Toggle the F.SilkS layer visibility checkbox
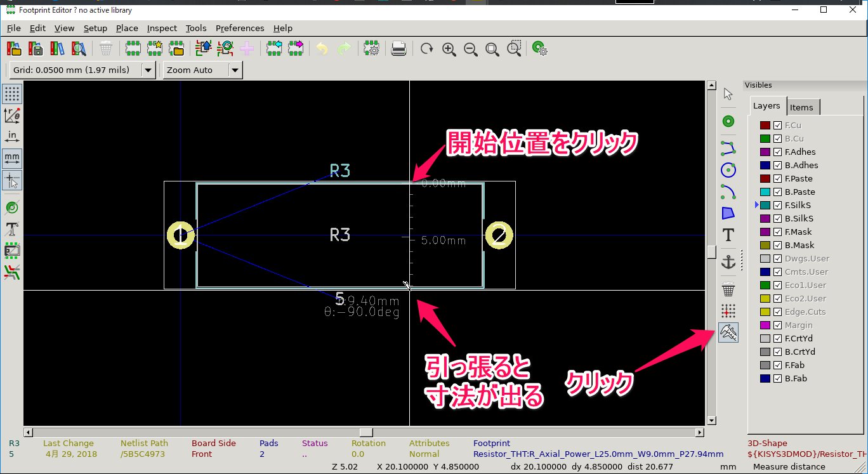Viewport: 868px width, 474px height. pos(777,206)
